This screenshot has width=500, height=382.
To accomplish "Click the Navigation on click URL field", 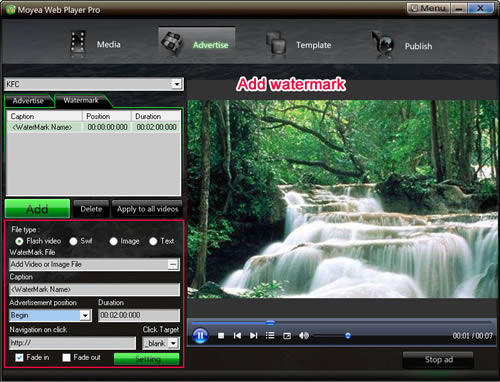I will [x=73, y=343].
